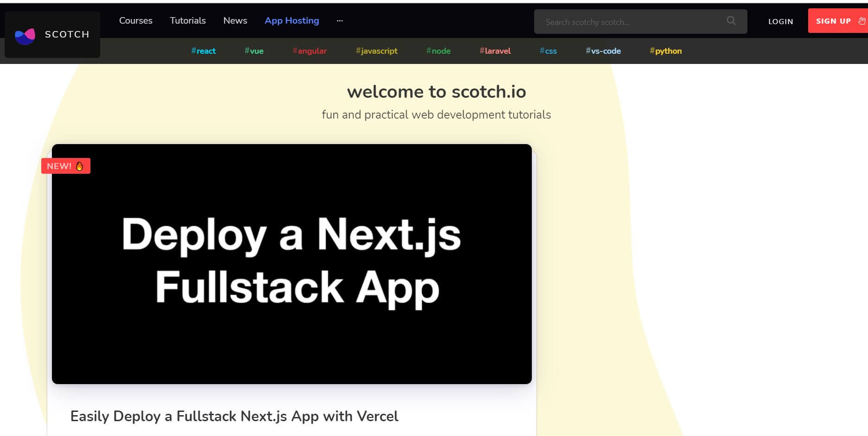Image resolution: width=868 pixels, height=436 pixels.
Task: Expand the three-dot more menu
Action: [340, 20]
